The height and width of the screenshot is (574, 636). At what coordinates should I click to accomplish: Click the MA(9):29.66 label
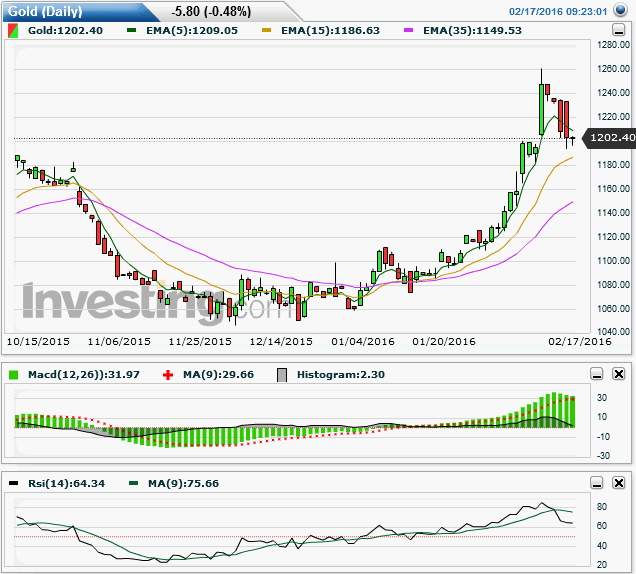pyautogui.click(x=218, y=374)
